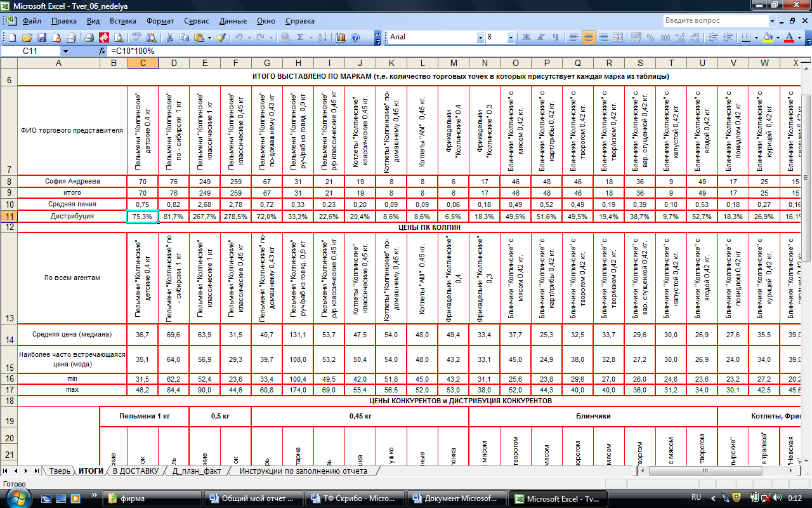Click the fx Insert Function icon
Screen dimensions: 812x508
(102, 51)
